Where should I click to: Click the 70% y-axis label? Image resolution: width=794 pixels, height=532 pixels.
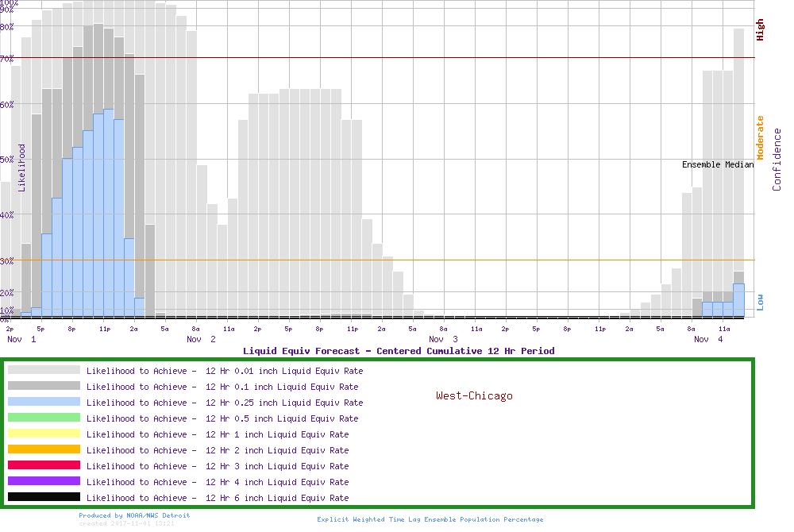(6, 59)
